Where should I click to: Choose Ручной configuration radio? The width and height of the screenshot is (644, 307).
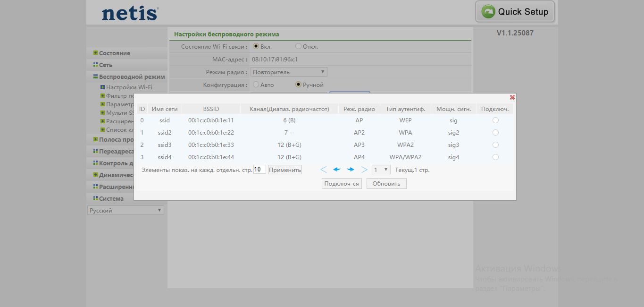(298, 85)
